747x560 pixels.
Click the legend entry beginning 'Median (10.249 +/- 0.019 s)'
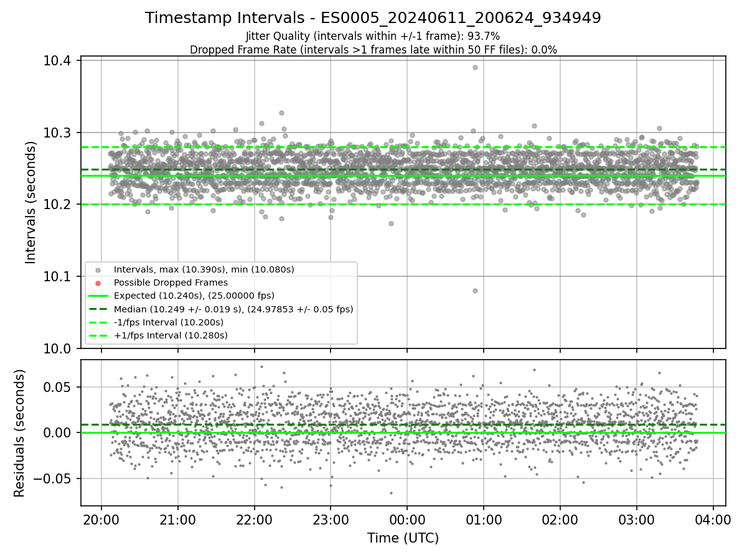pos(233,309)
